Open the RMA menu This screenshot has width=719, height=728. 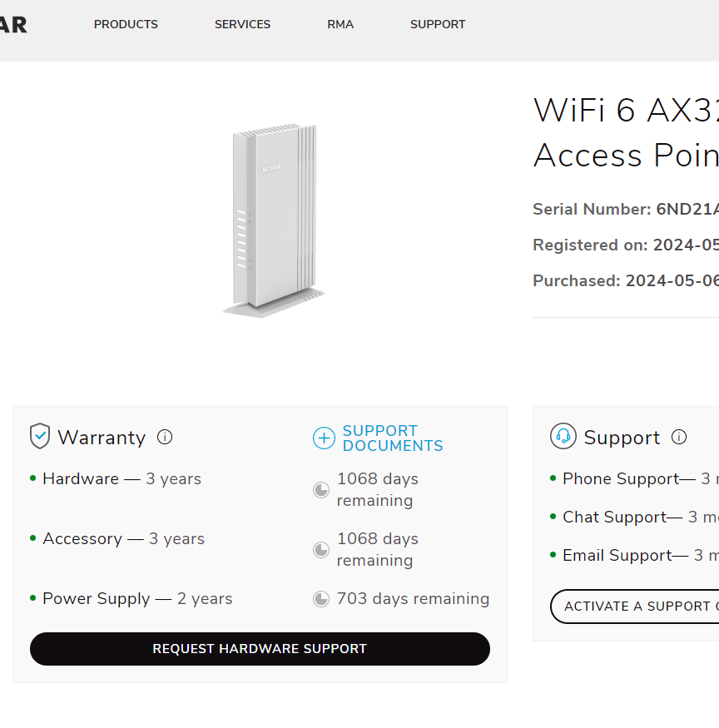coord(340,24)
